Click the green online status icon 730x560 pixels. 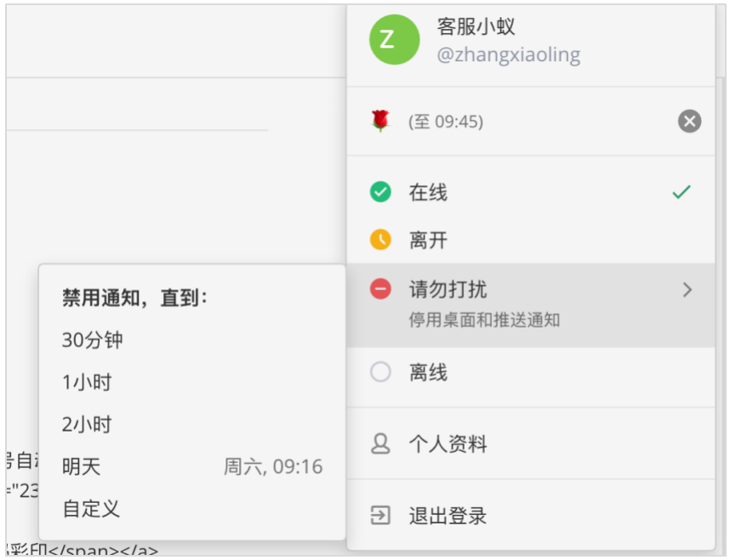tap(380, 192)
